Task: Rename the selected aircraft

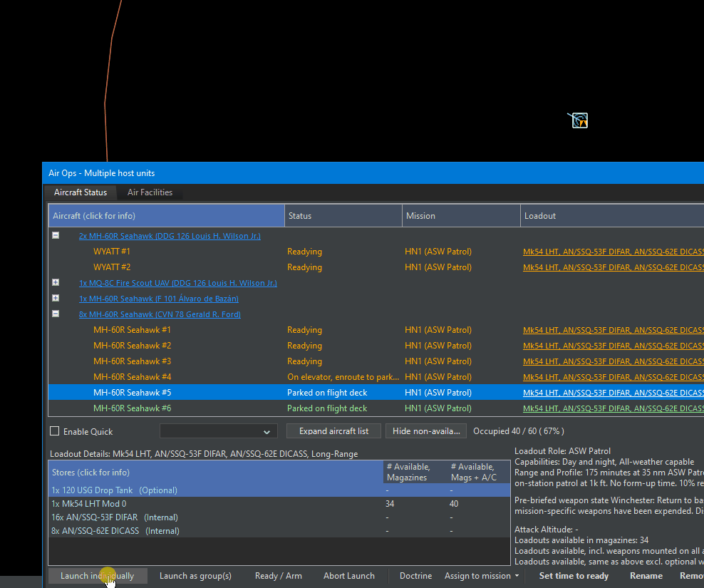Action: point(646,576)
